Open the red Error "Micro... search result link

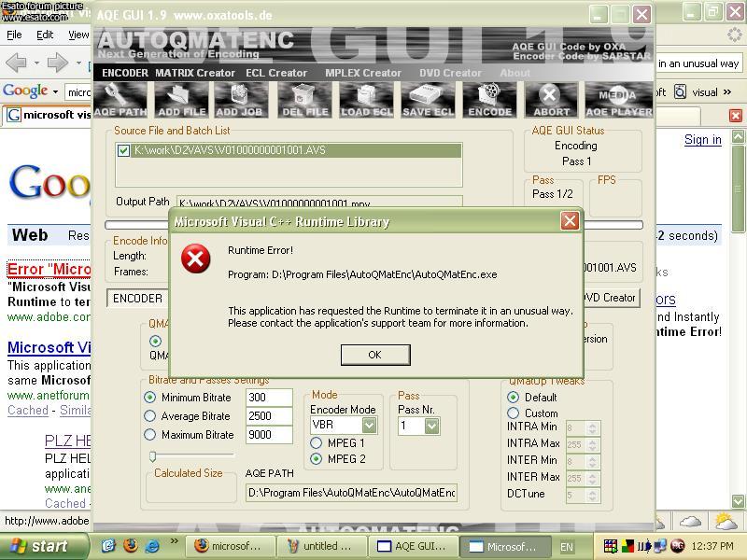tap(49, 269)
